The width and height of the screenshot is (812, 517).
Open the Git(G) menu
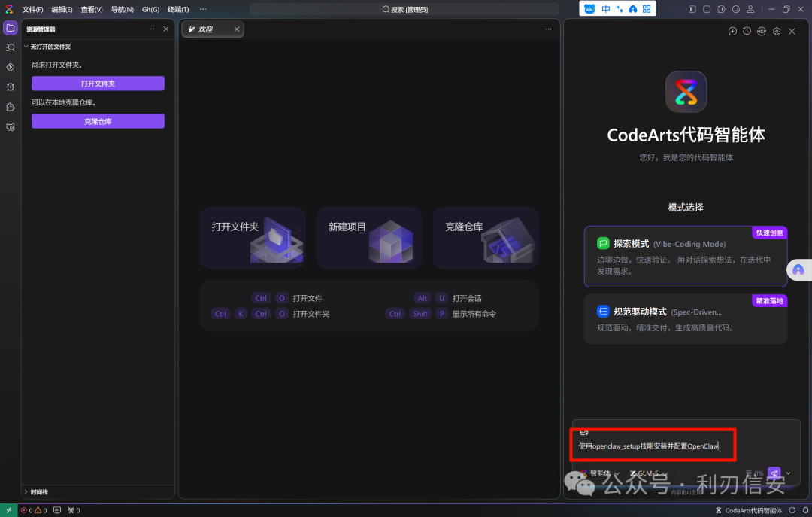pyautogui.click(x=150, y=9)
